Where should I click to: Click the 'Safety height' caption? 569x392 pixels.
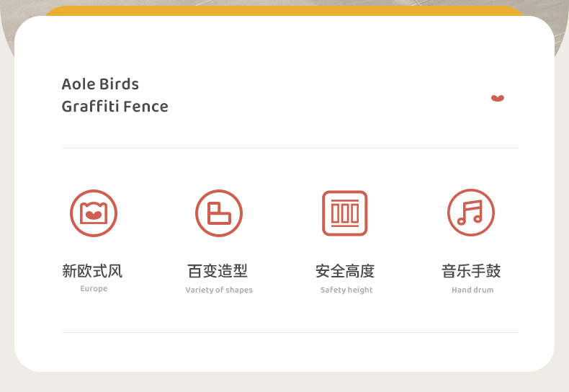coord(346,290)
